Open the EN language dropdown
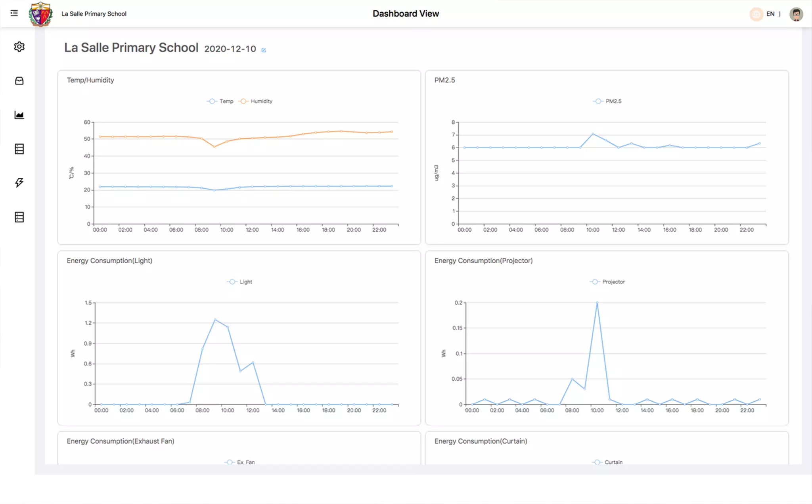 click(770, 14)
